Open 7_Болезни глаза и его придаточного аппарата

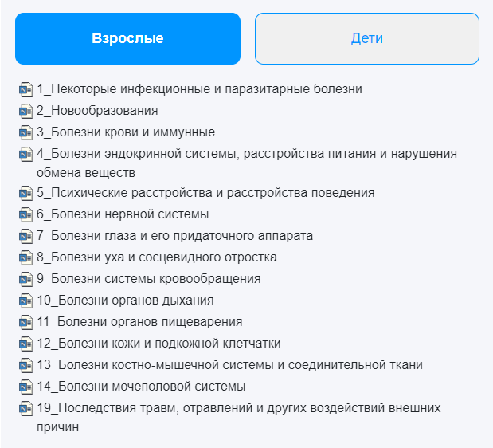pos(174,236)
